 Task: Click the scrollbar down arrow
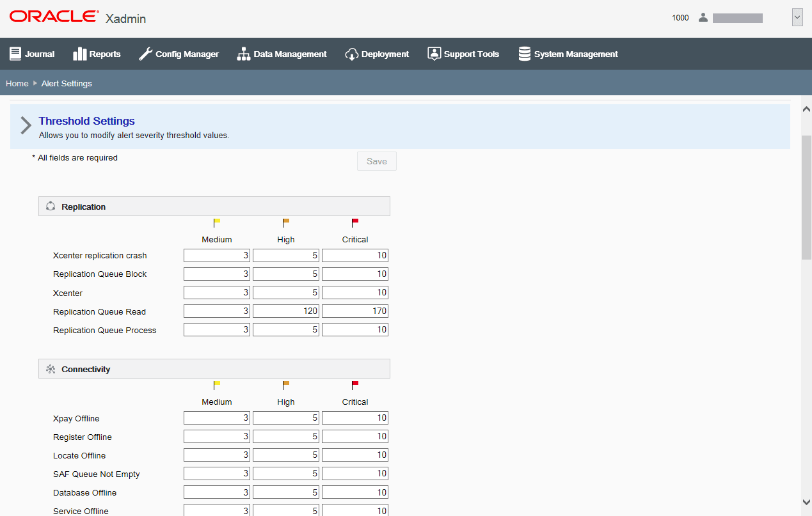(x=806, y=502)
